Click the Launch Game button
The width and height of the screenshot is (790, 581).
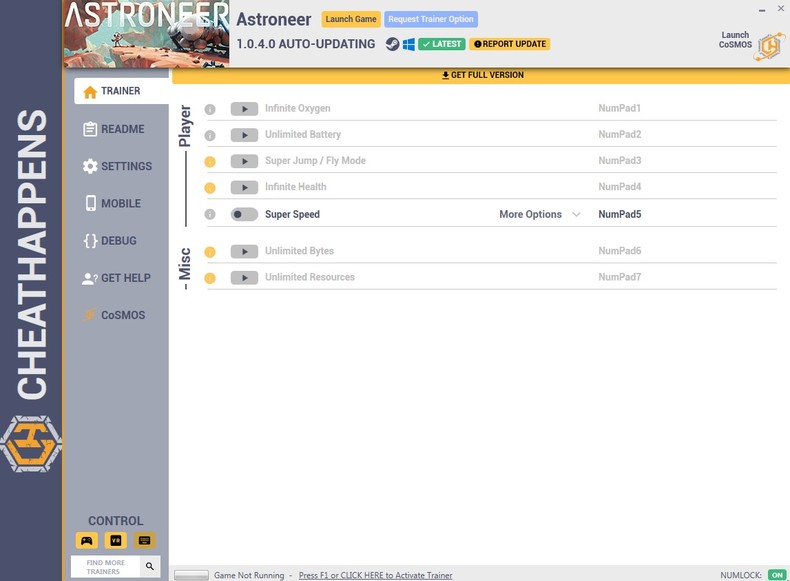click(351, 19)
